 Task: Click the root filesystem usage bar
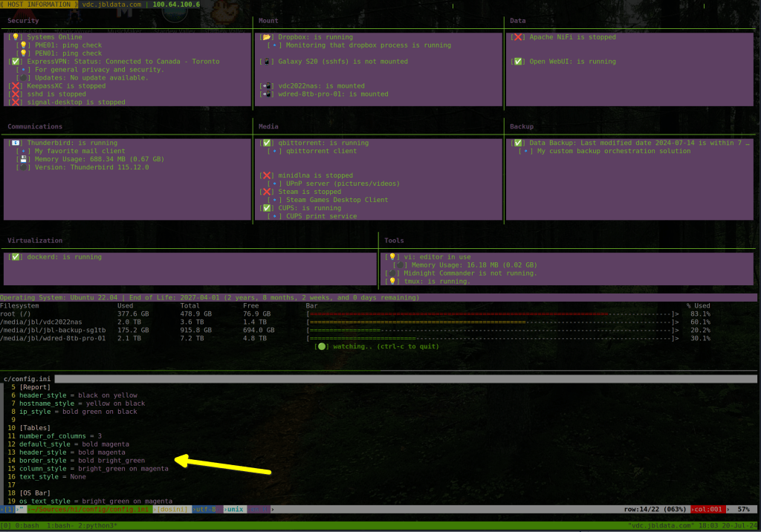(x=492, y=314)
